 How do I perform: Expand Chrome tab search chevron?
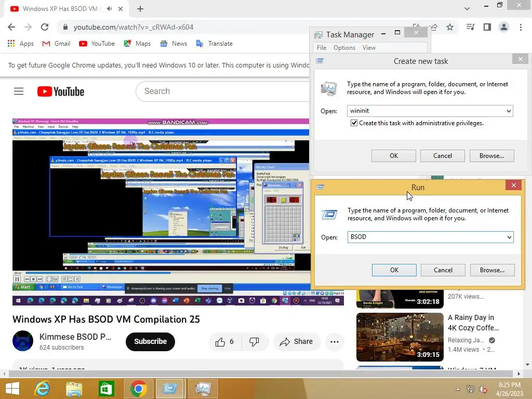click(467, 9)
